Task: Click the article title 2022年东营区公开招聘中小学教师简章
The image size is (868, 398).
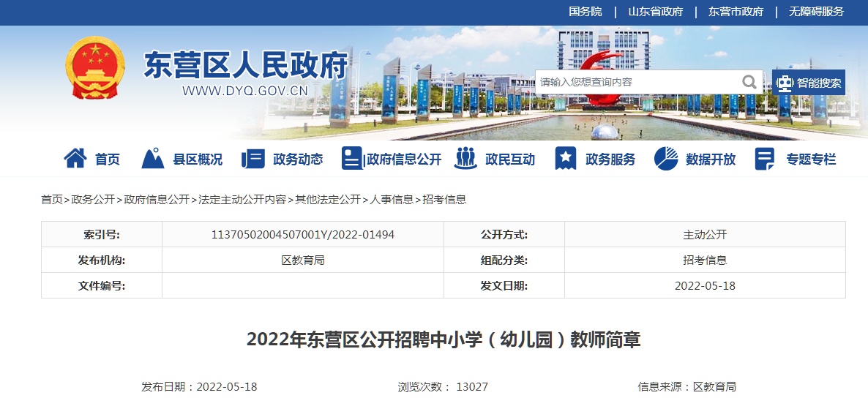Action: [444, 339]
